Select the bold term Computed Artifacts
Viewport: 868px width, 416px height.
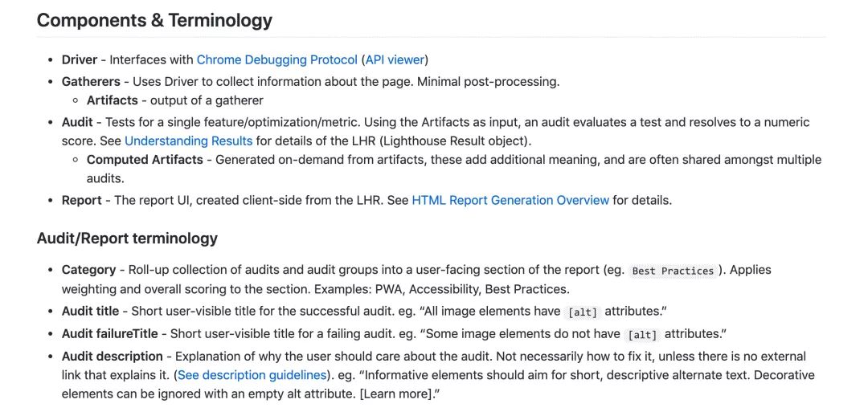tap(145, 160)
